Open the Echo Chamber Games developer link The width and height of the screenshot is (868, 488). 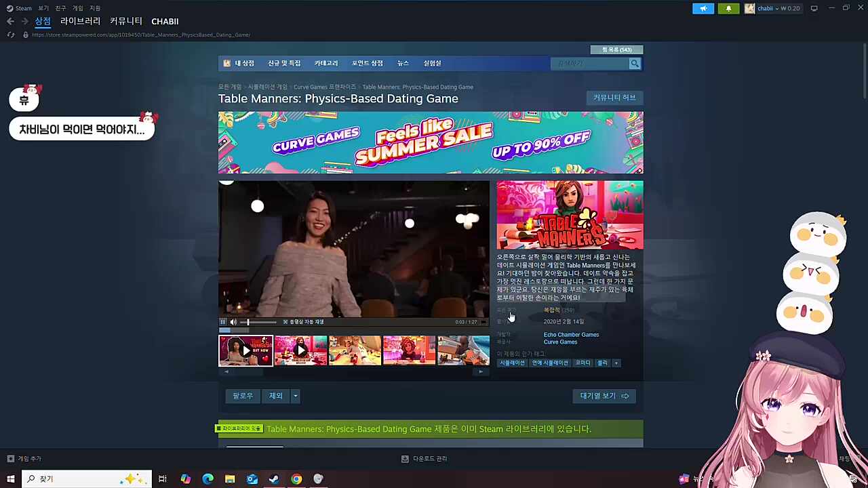click(571, 335)
